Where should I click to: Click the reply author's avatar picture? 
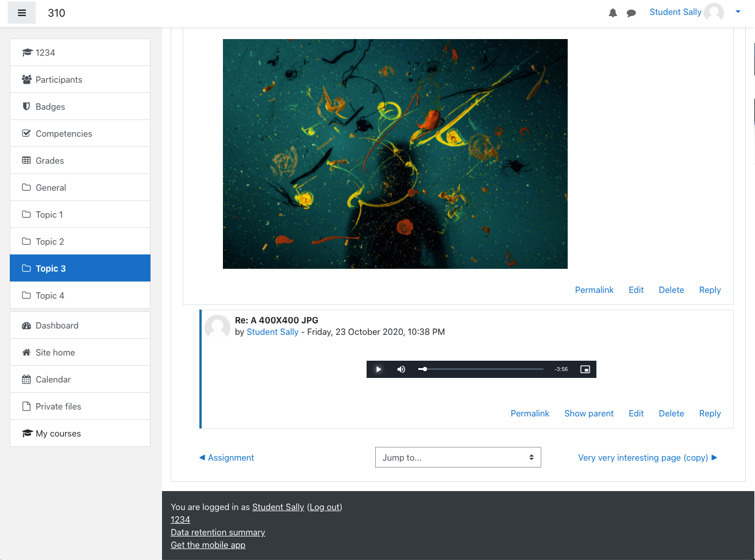(x=217, y=327)
